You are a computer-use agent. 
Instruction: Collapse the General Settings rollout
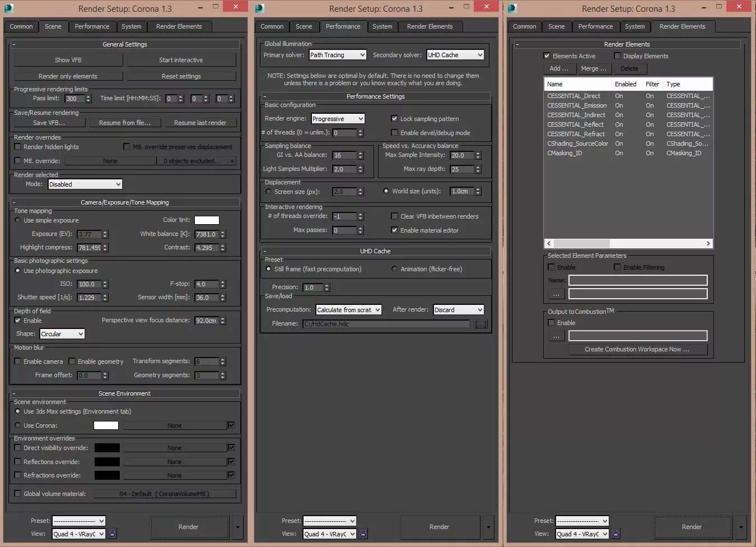(x=124, y=44)
